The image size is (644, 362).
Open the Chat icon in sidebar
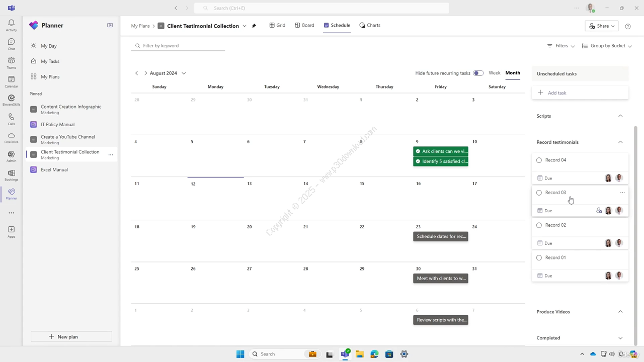point(11,44)
